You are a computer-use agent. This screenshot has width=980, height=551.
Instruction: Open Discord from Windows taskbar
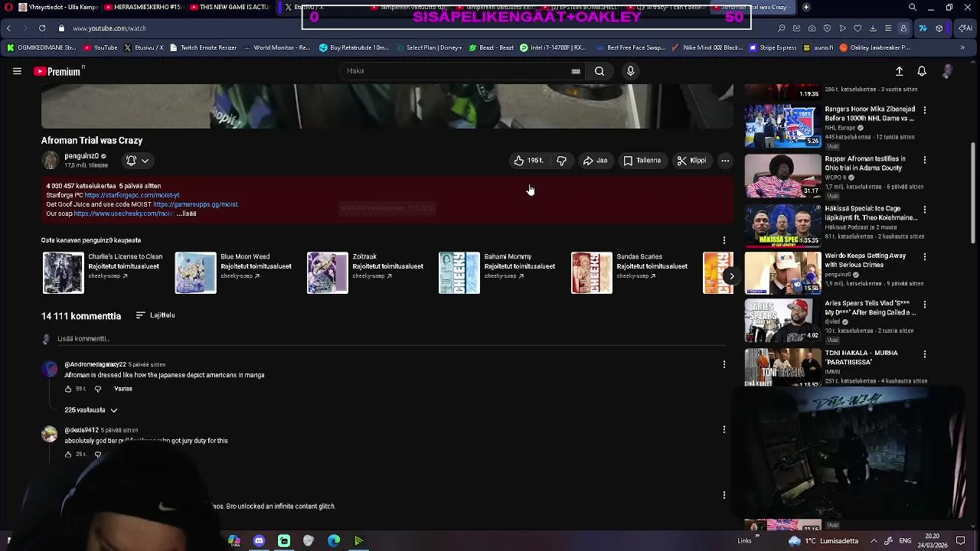(259, 541)
